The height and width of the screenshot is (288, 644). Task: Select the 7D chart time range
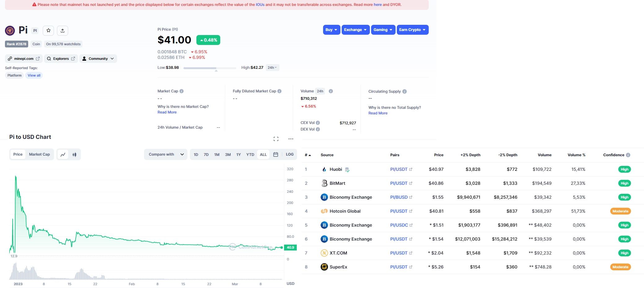click(206, 154)
